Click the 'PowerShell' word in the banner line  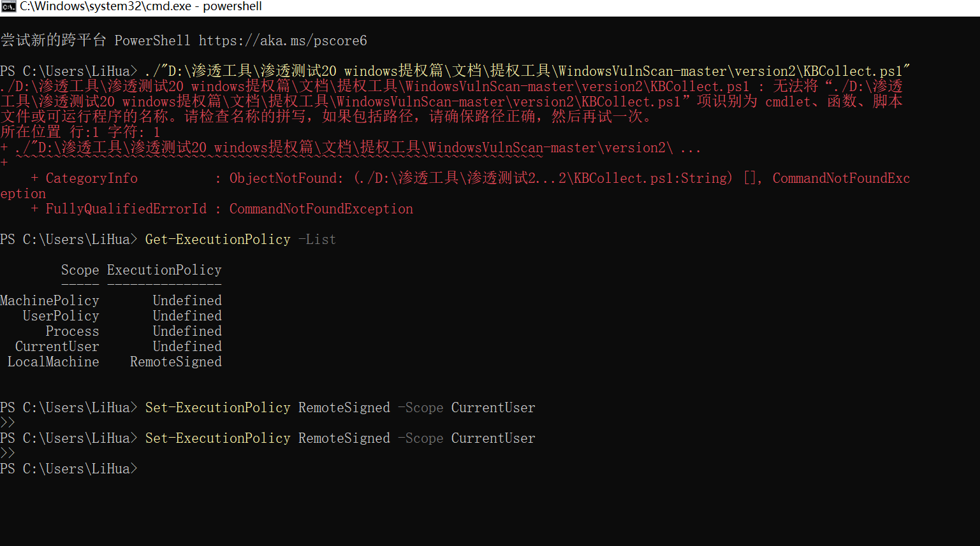(152, 41)
